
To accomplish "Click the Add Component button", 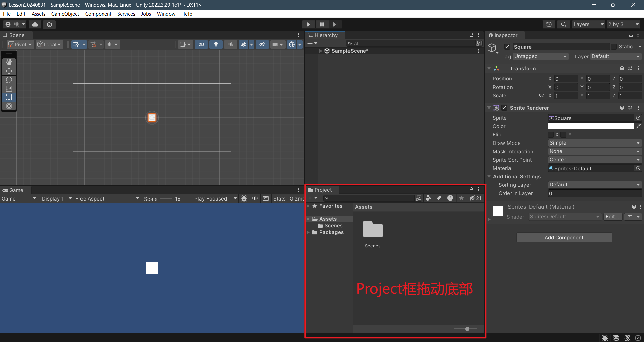I will click(x=564, y=238).
